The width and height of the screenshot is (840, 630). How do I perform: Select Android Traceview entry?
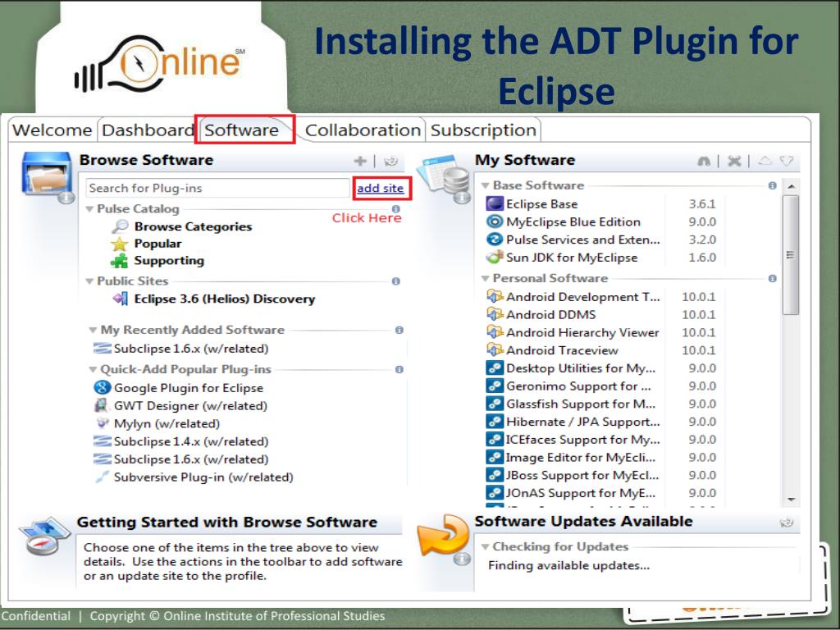pyautogui.click(x=562, y=350)
